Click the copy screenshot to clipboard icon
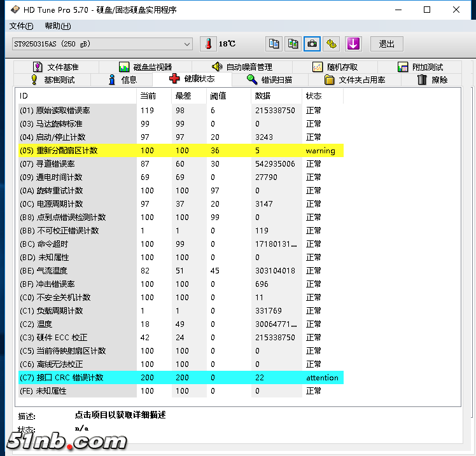This screenshot has height=456, width=476. click(293, 44)
